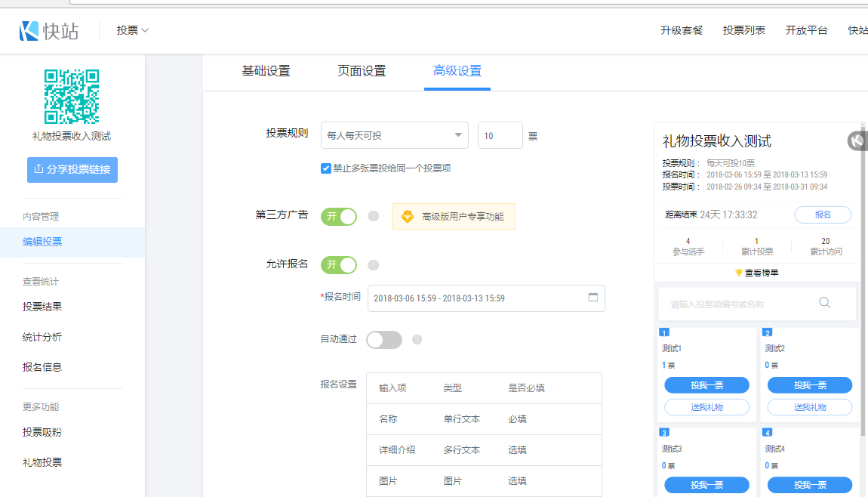The height and width of the screenshot is (497, 868).
Task: Click help icon beside 第三方广告 toggle
Action: click(x=373, y=217)
